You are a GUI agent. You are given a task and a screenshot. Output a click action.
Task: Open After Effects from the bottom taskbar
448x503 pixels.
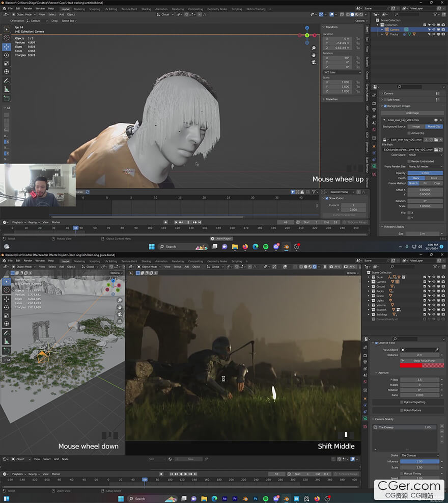point(225,498)
